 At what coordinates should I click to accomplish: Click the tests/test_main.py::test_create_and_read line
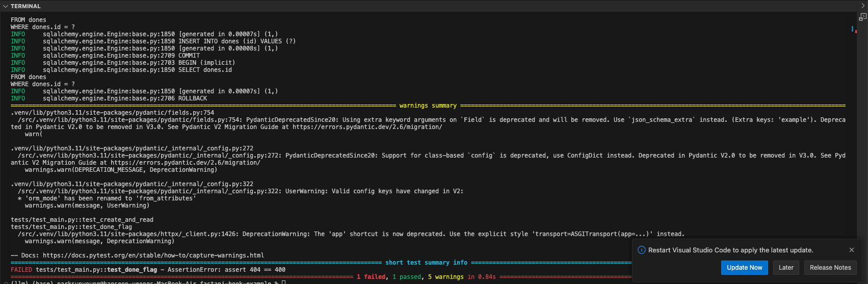(82, 220)
